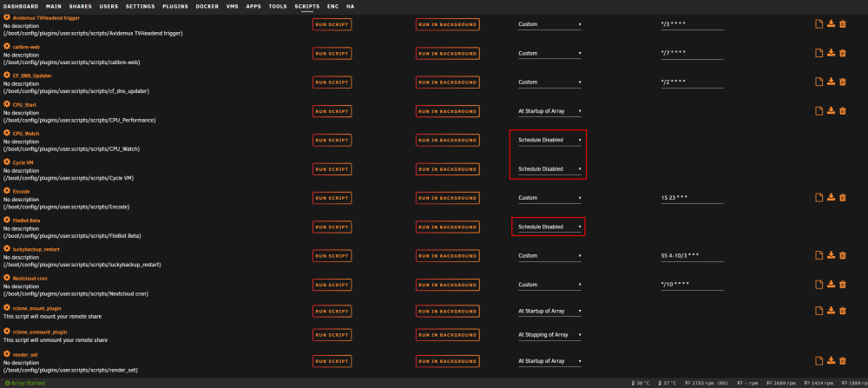Show log file for Avidemux TVHeadend trigger
Image resolution: width=868 pixels, height=388 pixels.
(x=819, y=23)
